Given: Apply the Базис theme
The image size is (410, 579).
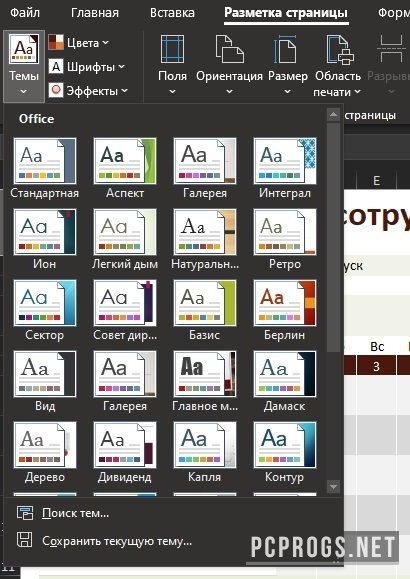Looking at the screenshot, I should pos(205,311).
